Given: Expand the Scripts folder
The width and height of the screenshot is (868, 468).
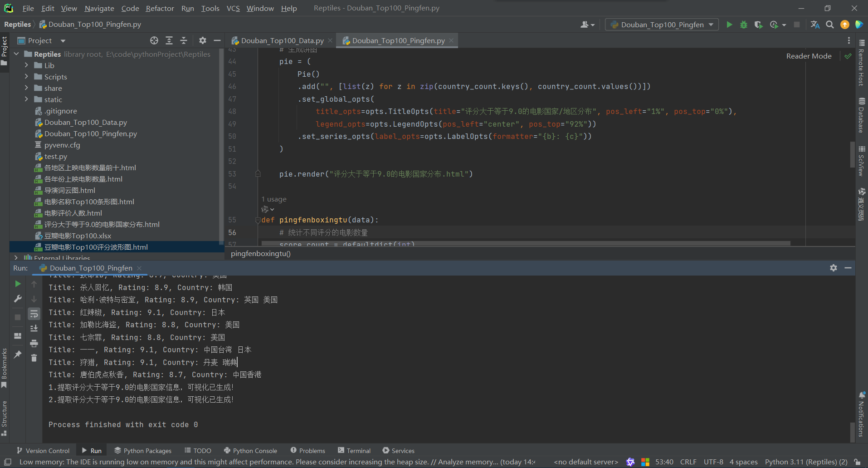Looking at the screenshot, I should [26, 77].
